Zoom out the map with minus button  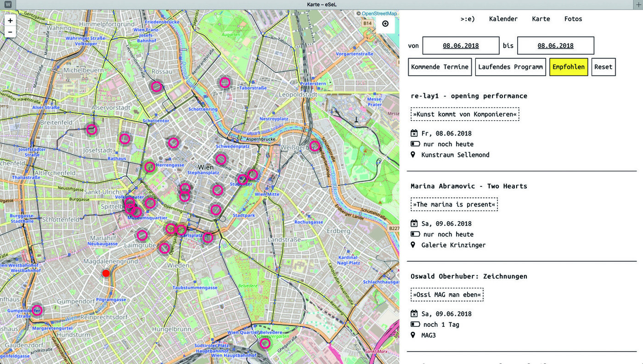pos(10,32)
